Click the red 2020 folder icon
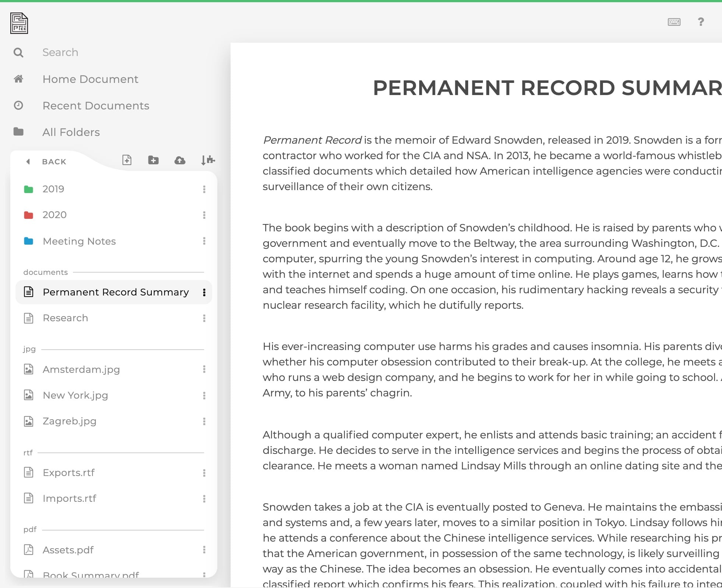 28,215
